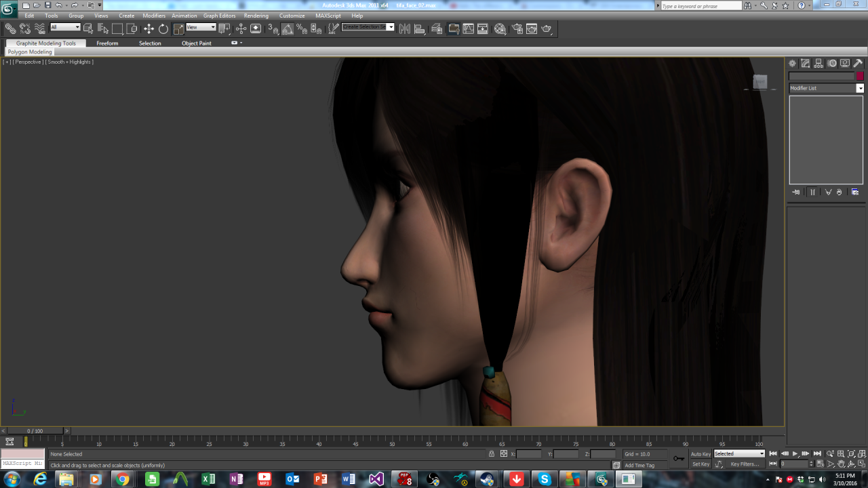Open the Utilities hammer panel tab
Image resolution: width=868 pixels, height=488 pixels.
point(858,63)
